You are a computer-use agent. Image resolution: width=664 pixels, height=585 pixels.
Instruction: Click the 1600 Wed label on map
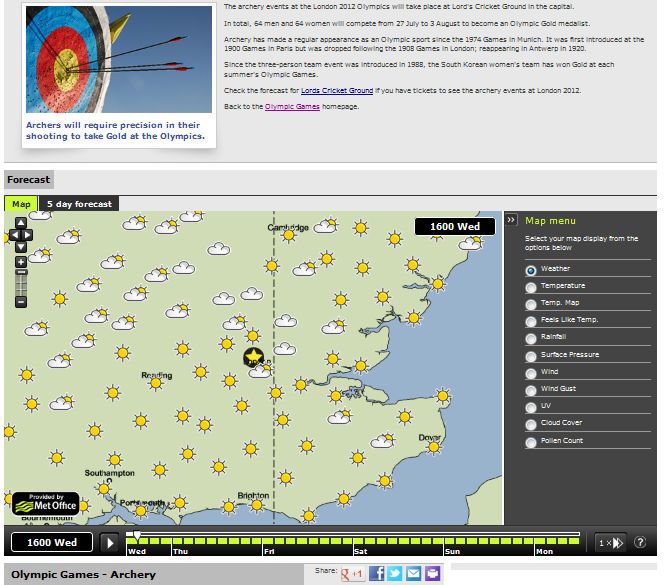[455, 226]
